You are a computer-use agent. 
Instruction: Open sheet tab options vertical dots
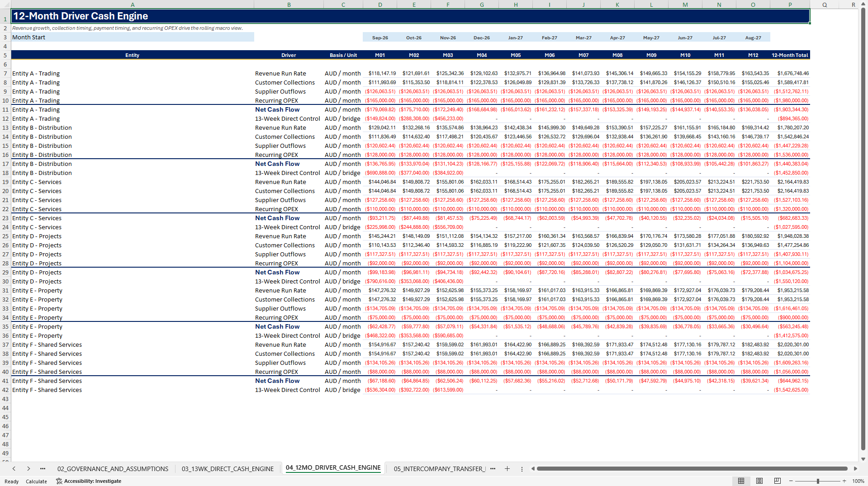(522, 469)
